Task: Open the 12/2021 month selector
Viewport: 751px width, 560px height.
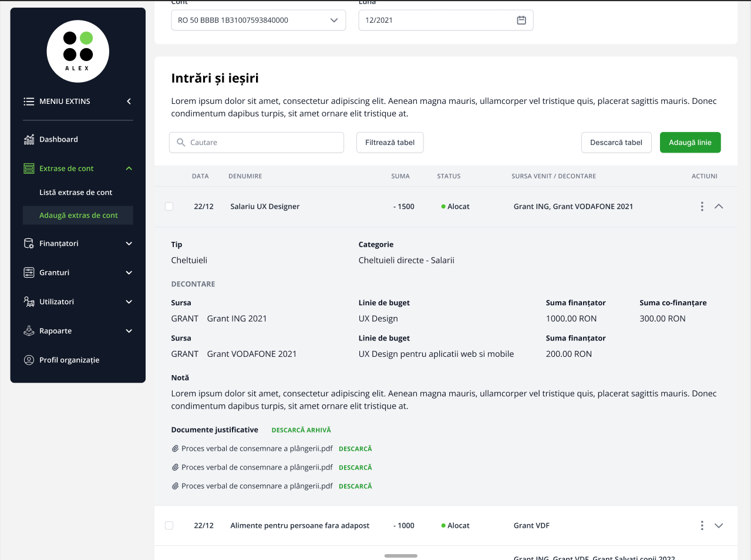Action: click(446, 20)
